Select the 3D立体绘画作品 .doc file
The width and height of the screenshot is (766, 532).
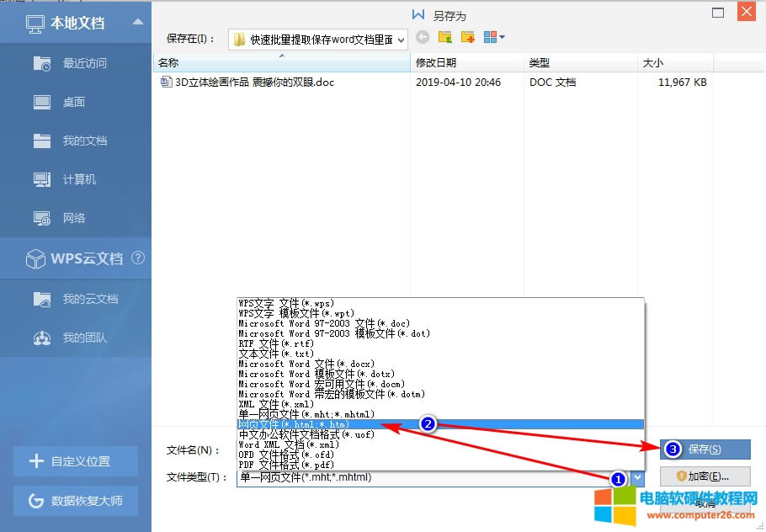click(x=253, y=82)
